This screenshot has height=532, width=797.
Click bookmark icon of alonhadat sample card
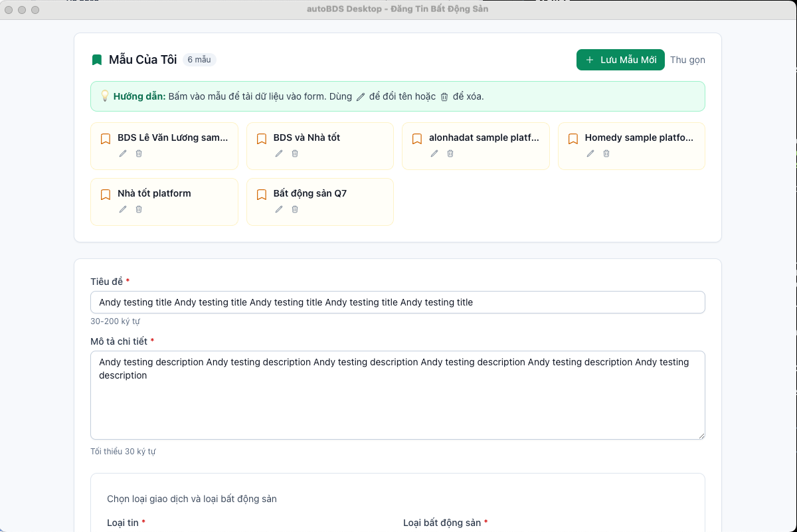[417, 139]
